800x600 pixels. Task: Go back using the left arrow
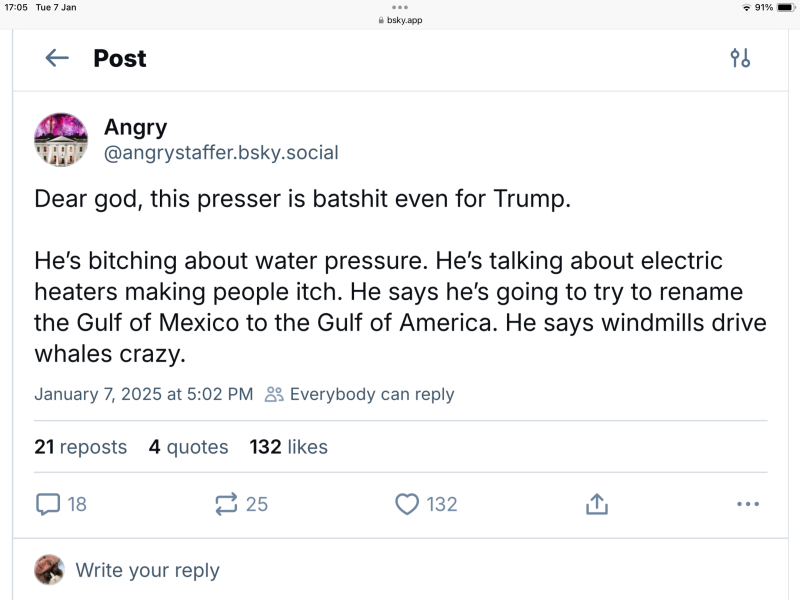(57, 58)
